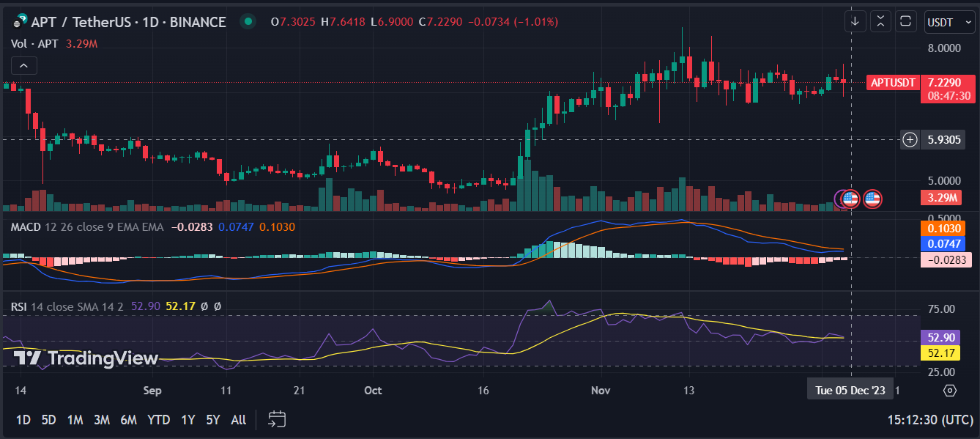
Task: Click the red APTUSDT price label
Action: 893,83
